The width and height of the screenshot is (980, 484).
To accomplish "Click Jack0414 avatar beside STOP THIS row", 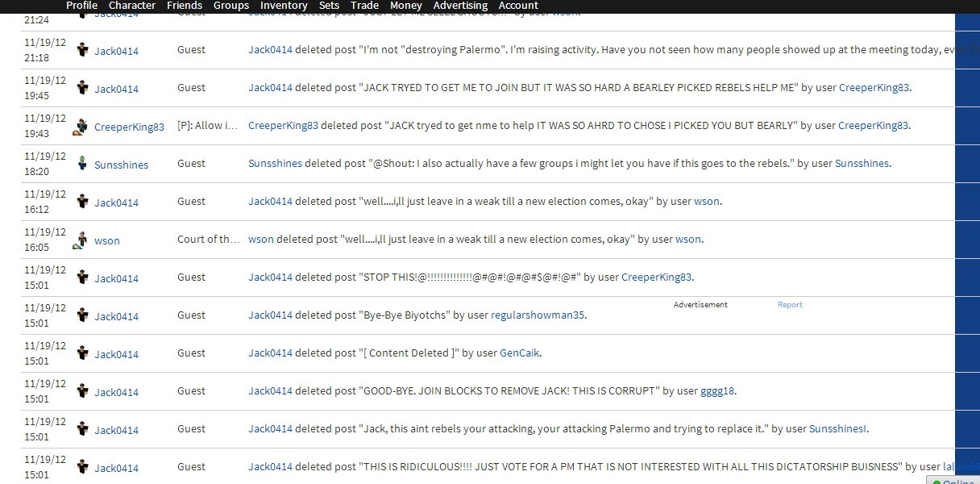I will click(x=82, y=277).
